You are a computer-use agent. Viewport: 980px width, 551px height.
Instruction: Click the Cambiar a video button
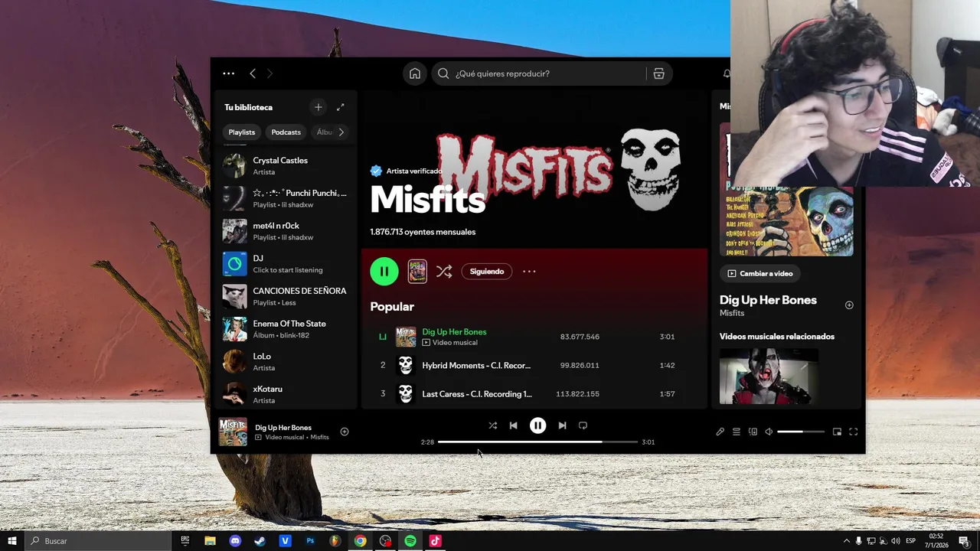point(760,273)
